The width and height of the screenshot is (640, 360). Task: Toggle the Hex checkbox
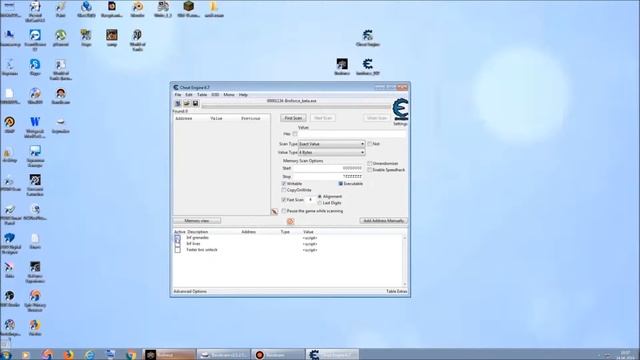tap(295, 134)
